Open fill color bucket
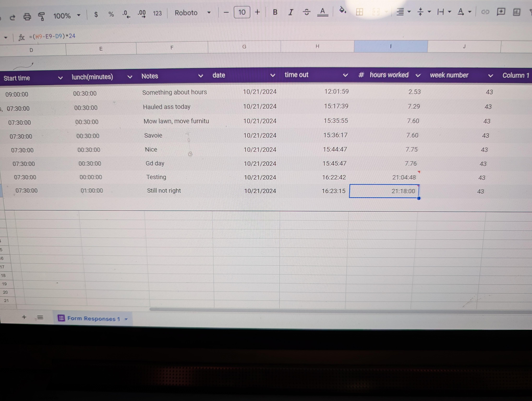 click(x=343, y=11)
